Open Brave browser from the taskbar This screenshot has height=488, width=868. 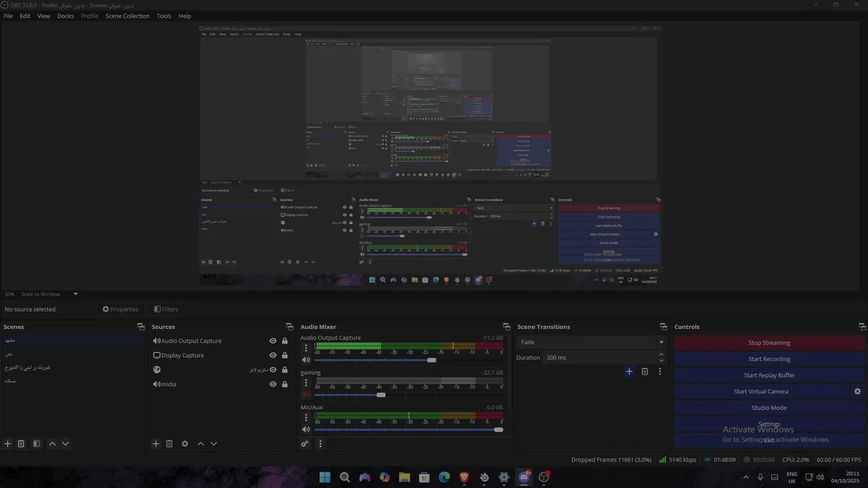(465, 477)
